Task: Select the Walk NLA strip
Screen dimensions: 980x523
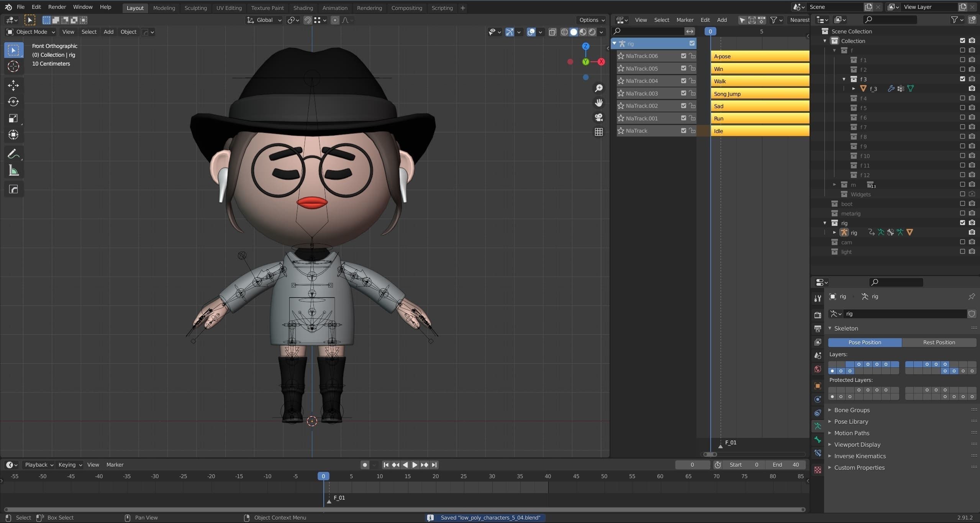Action: coord(759,81)
